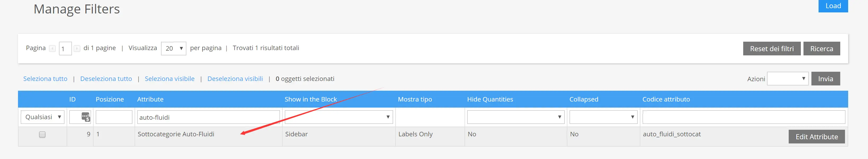This screenshot has width=868, height=159.
Task: Click Edit Attribute for auto_fluidi_sottocat
Action: 816,137
